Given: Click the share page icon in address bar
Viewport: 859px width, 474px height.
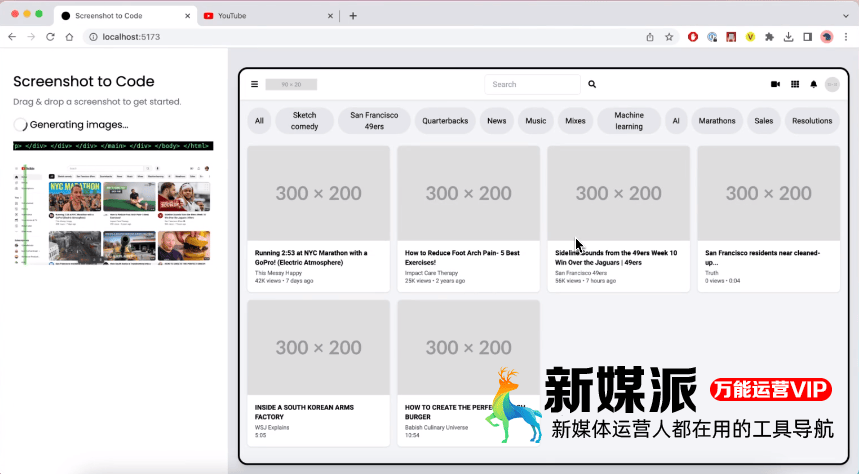Looking at the screenshot, I should click(650, 37).
